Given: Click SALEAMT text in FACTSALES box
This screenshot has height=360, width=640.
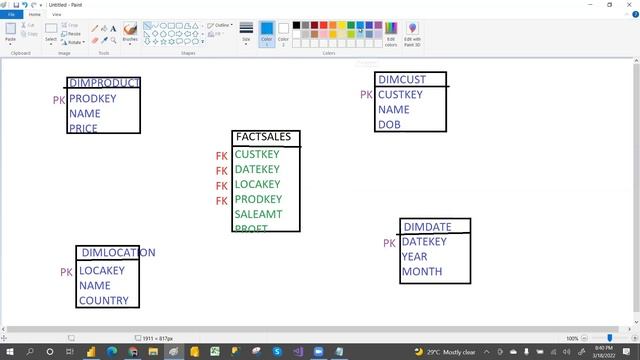Looking at the screenshot, I should click(x=258, y=214).
